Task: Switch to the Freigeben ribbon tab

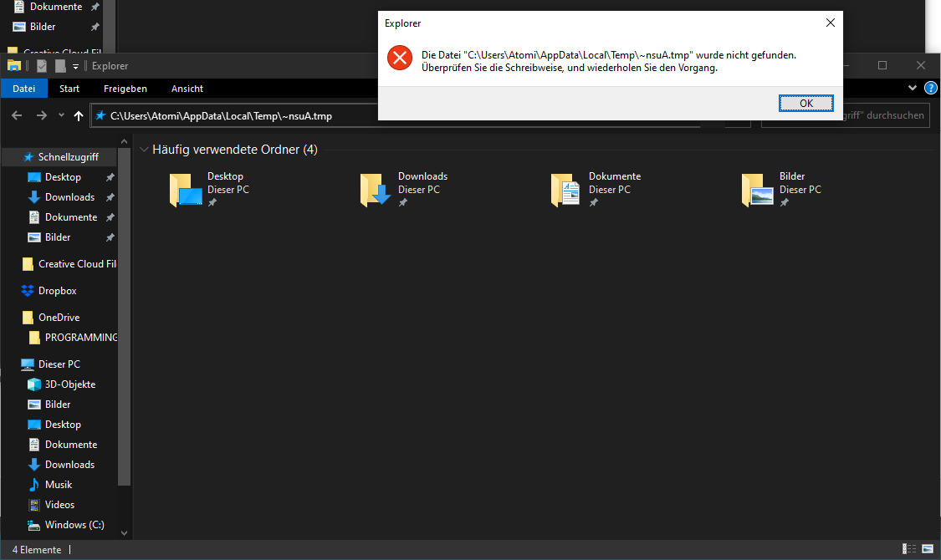Action: pos(125,88)
